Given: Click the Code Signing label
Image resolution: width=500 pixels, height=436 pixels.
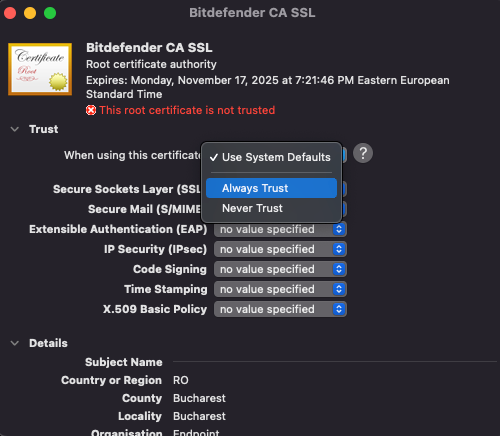Looking at the screenshot, I should click(170, 269).
